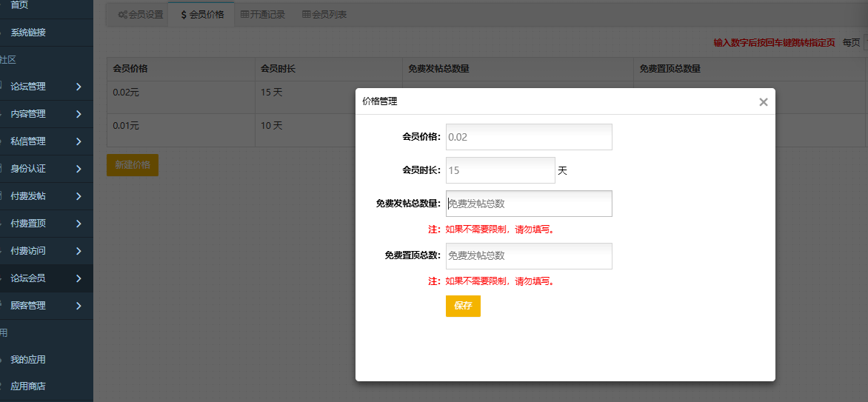Click the chevron next to 顾客管理
This screenshot has height=402, width=868.
tap(79, 306)
